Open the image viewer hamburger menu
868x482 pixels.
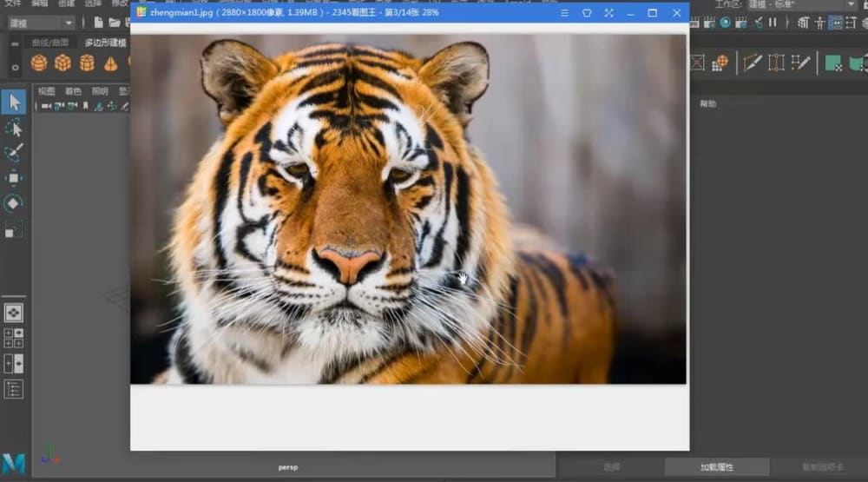564,13
